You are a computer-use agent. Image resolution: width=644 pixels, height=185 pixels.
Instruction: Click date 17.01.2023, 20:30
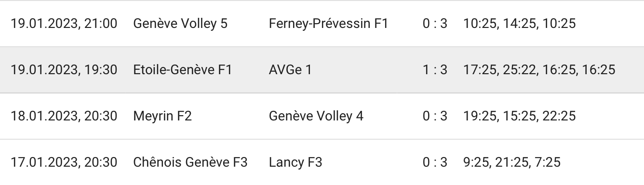click(x=64, y=162)
